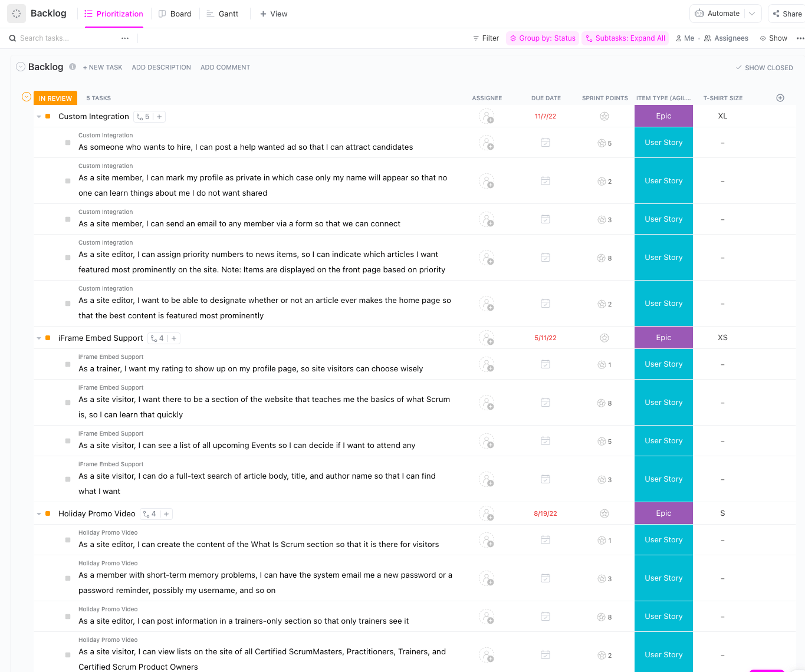Switch to the Gantt view tab
Image resolution: width=805 pixels, height=672 pixels.
coord(222,14)
